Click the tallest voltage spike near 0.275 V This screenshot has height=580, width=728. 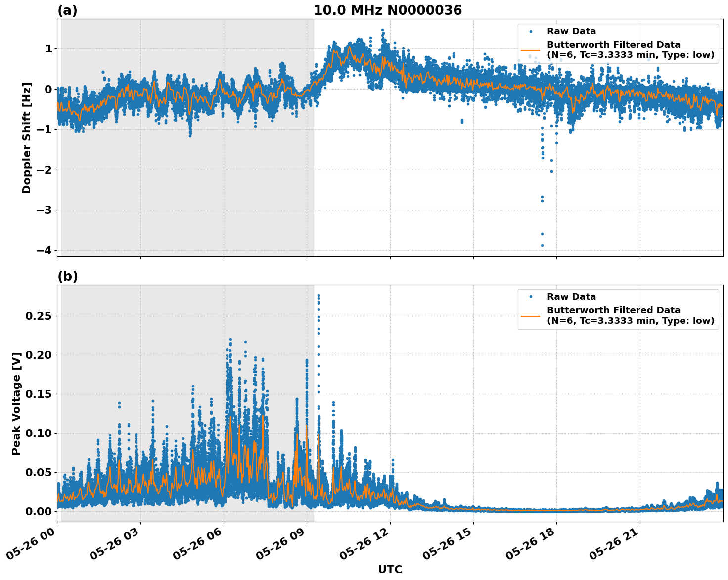[318, 295]
